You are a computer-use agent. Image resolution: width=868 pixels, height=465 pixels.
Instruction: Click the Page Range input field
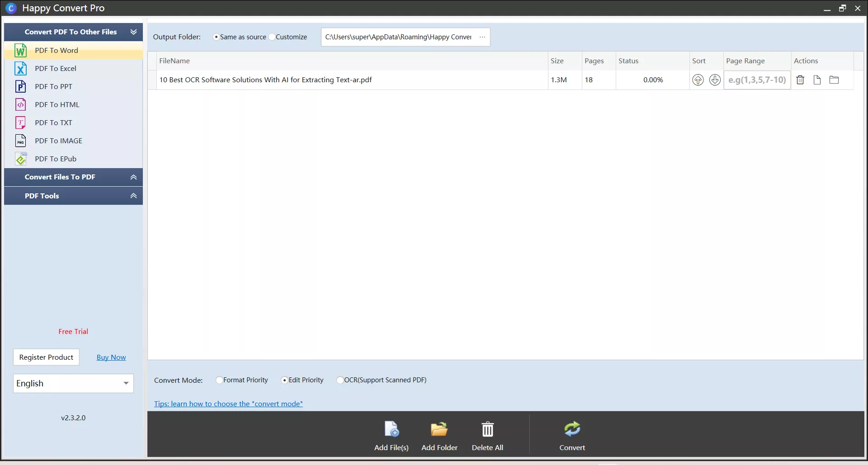(757, 80)
